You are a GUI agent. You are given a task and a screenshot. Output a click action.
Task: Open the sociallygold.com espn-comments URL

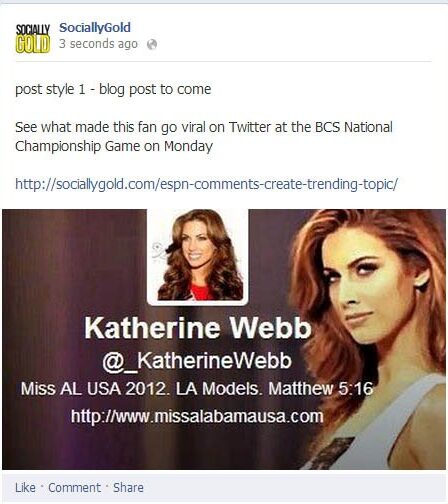tap(206, 184)
